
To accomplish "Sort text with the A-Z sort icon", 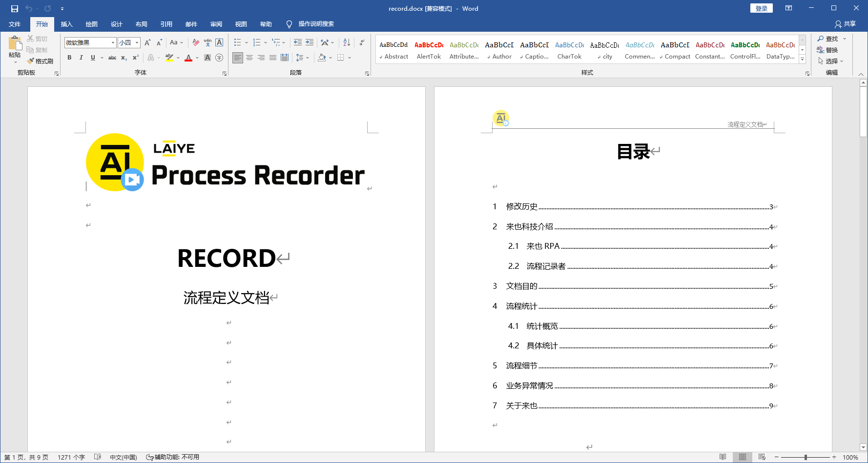I will 347,42.
